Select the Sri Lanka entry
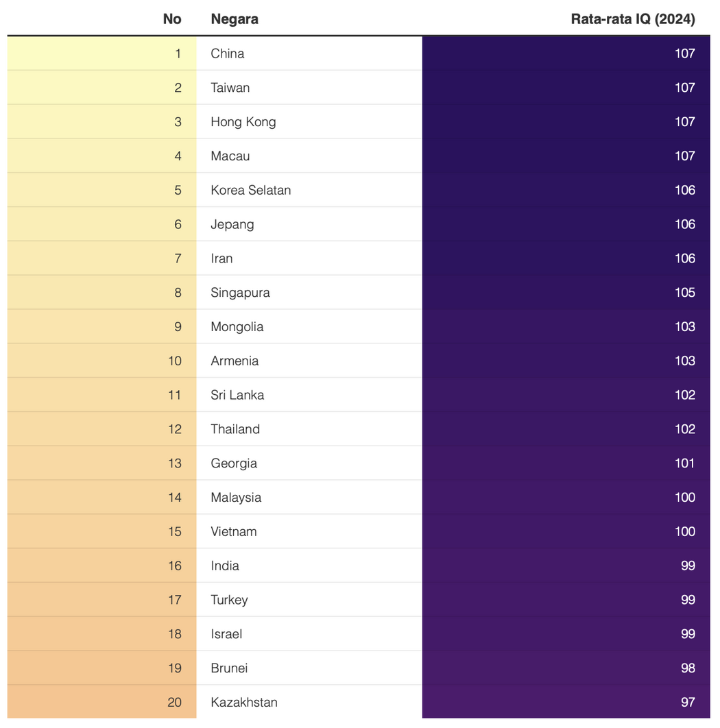Viewport: 720px width, 728px height. pos(309,395)
